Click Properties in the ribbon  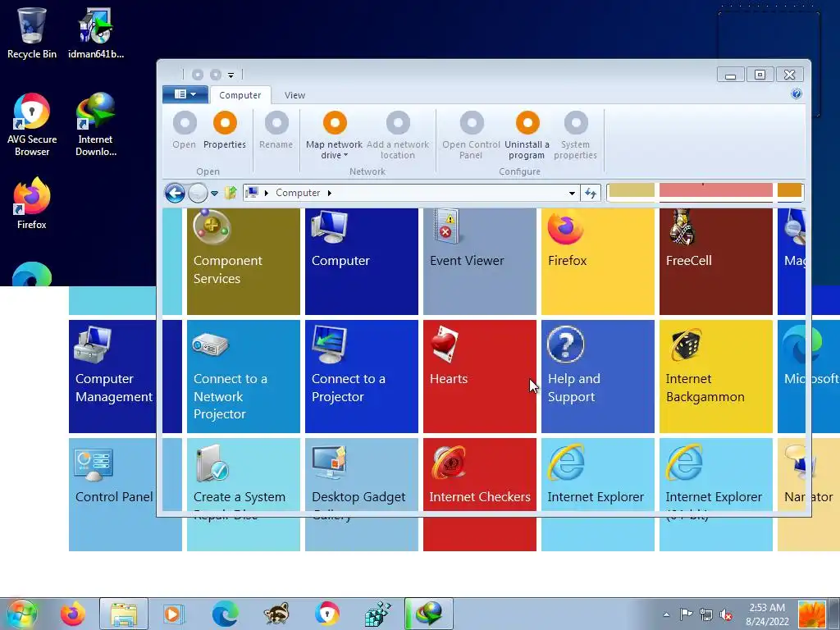pyautogui.click(x=225, y=130)
